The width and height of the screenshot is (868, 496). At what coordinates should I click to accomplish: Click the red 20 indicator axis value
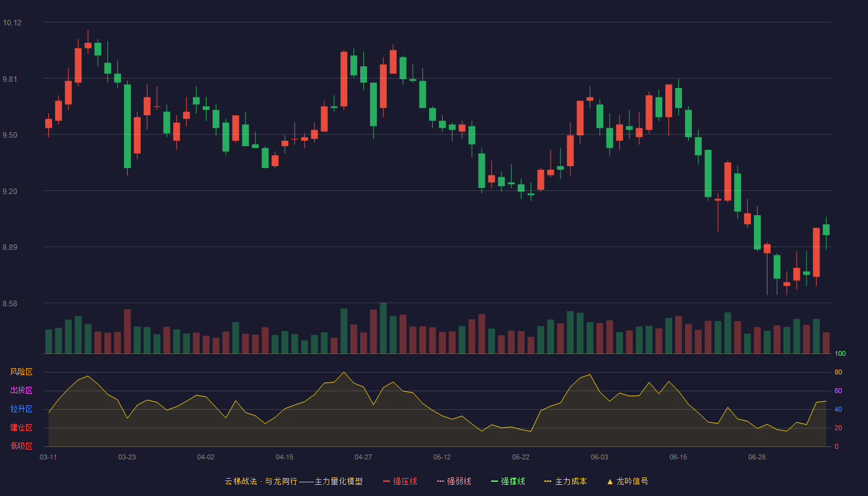point(838,428)
